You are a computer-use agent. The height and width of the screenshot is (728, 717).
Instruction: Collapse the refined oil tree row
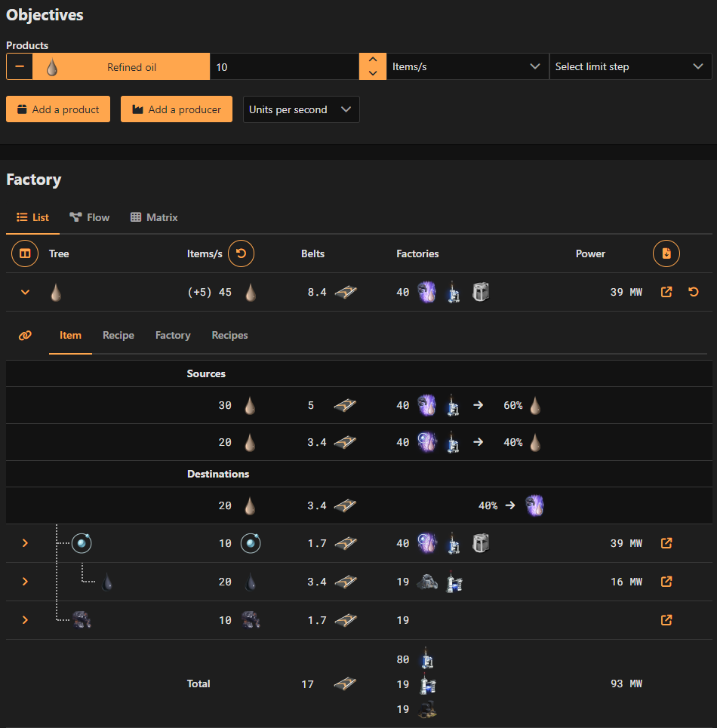point(25,292)
